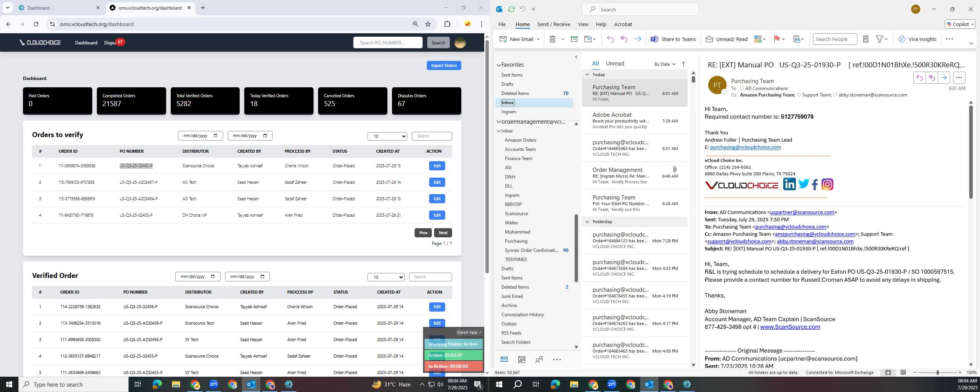The width and height of the screenshot is (980, 392).
Task: Click the Outlook Send/Receive sync icon
Action: 511,9
